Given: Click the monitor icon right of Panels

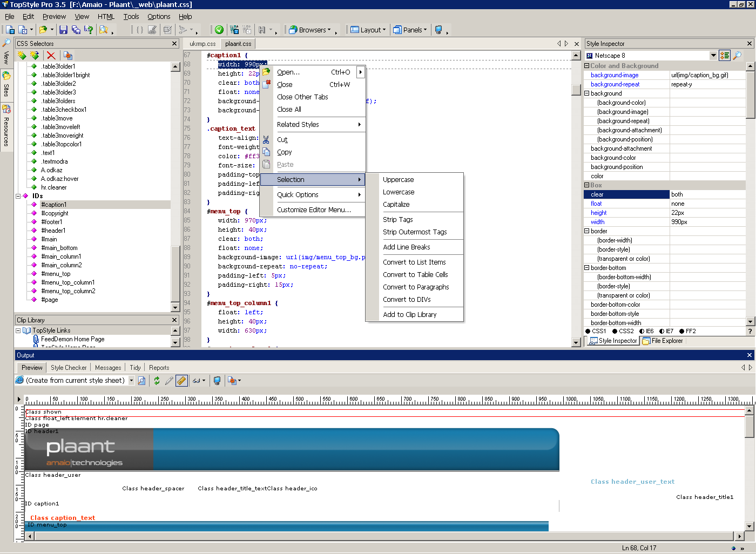Looking at the screenshot, I should point(438,30).
